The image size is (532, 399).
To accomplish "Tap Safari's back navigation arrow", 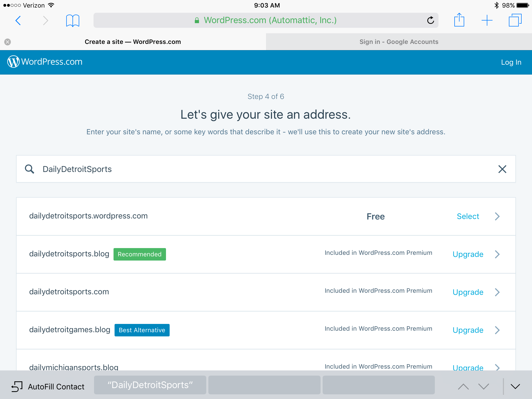I will pos(18,21).
